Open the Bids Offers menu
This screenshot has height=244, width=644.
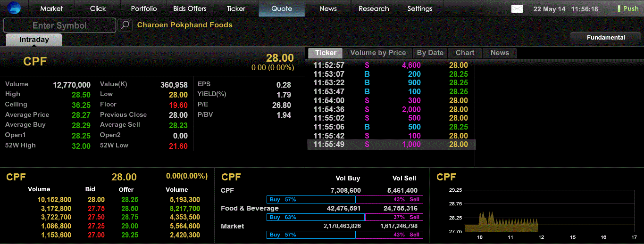(x=190, y=8)
